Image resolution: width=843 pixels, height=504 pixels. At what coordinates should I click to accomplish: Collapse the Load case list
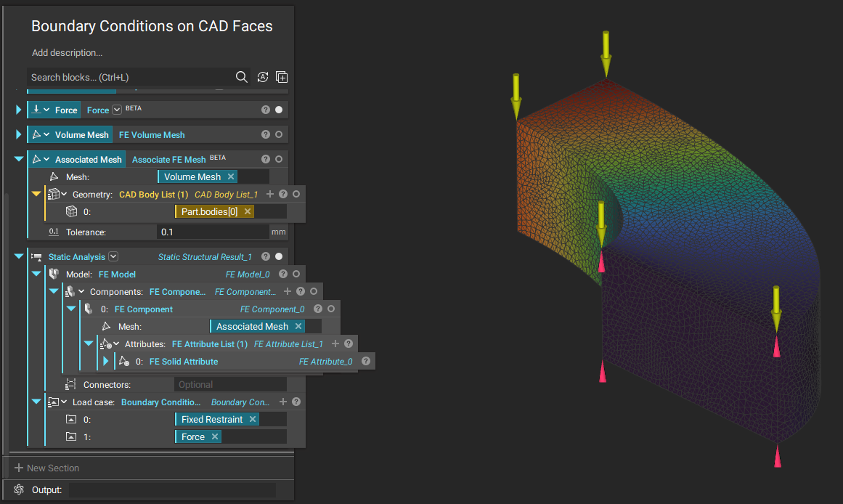tap(36, 402)
